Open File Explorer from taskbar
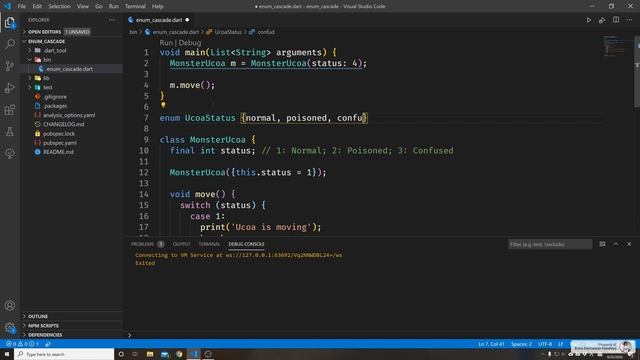 [150, 354]
